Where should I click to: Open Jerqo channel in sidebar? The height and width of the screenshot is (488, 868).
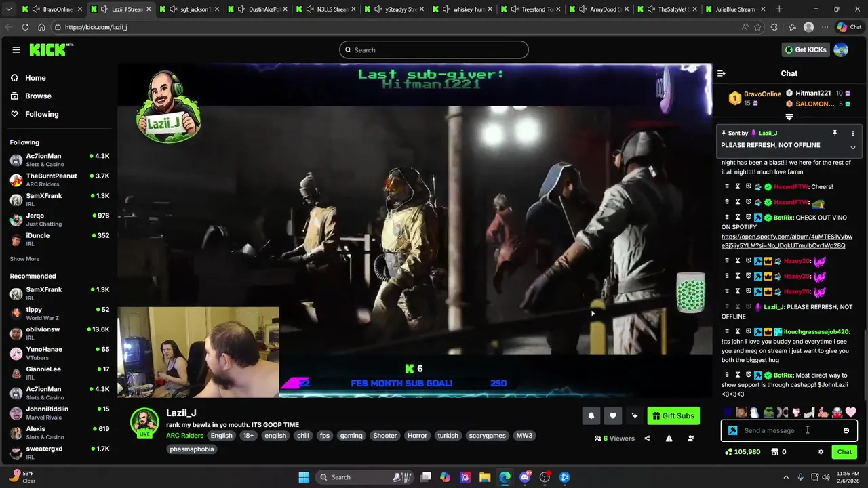tap(60, 220)
